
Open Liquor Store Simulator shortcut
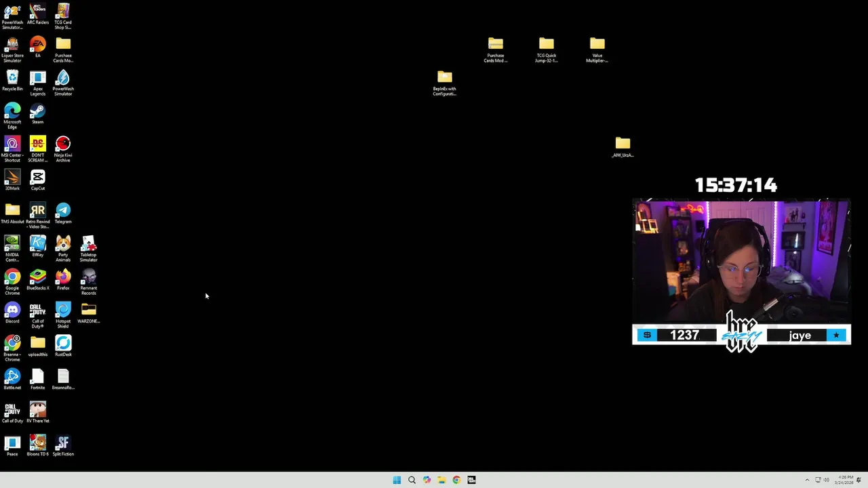12,49
